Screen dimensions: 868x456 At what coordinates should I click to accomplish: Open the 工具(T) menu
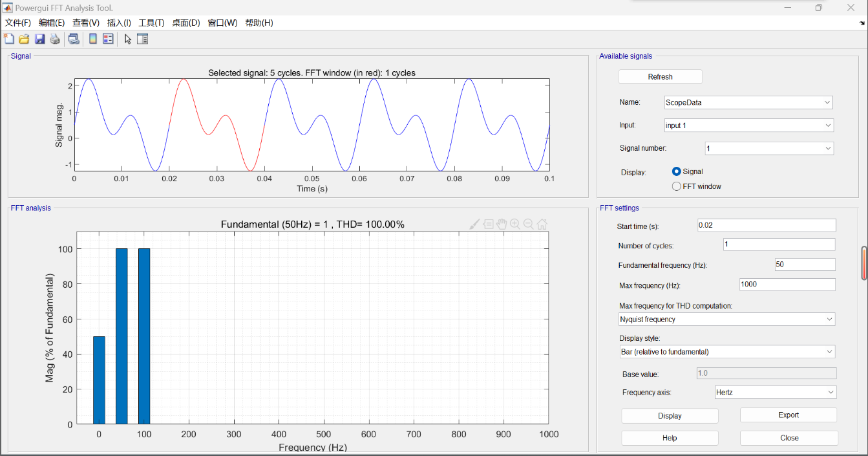(151, 23)
